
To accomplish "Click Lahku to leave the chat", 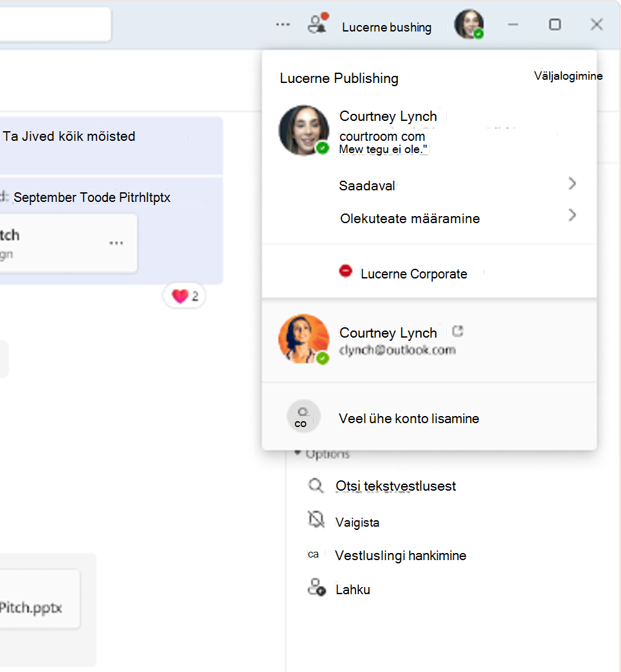I will (x=353, y=590).
